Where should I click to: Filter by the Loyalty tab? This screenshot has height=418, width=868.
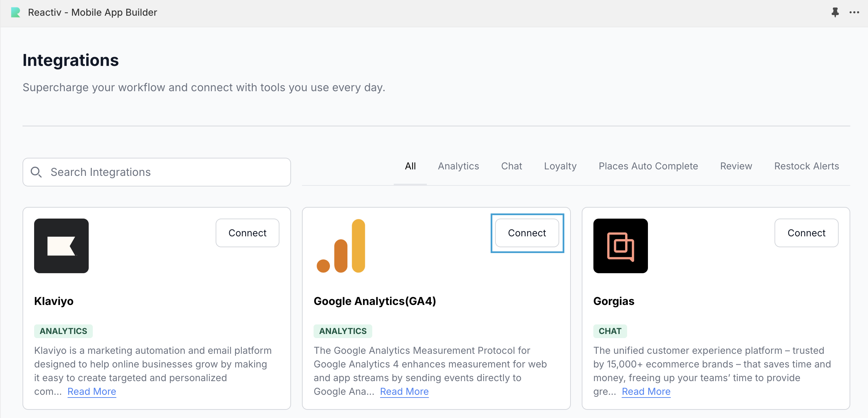click(560, 166)
